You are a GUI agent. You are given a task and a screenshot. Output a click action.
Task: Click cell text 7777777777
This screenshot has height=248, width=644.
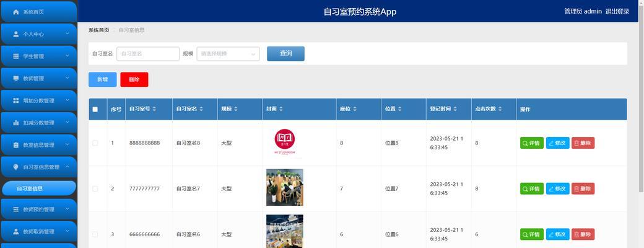click(144, 188)
